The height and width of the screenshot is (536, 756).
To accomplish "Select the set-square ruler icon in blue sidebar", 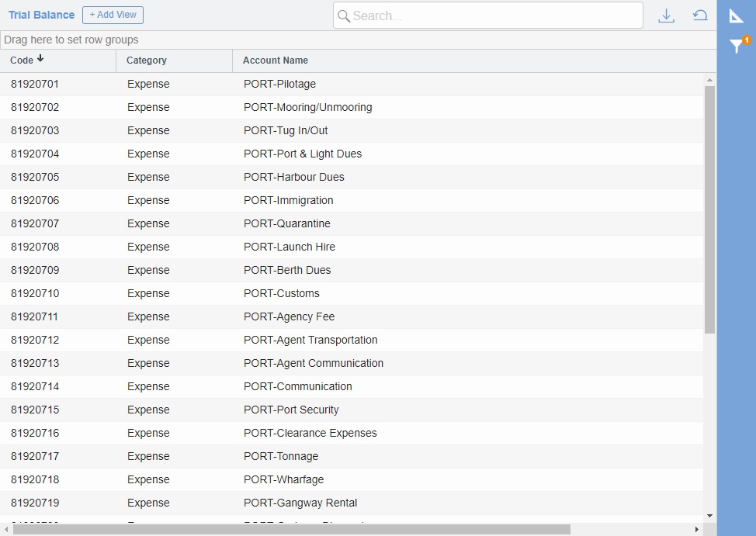I will click(x=735, y=16).
